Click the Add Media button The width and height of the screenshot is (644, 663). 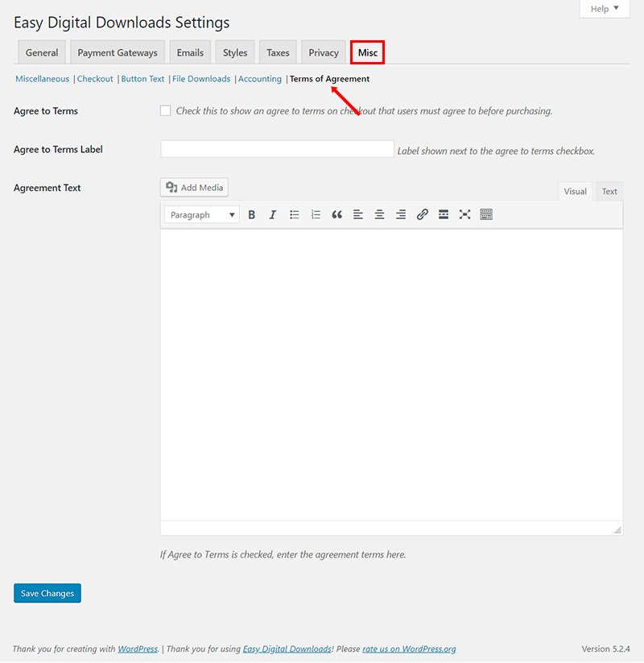click(194, 188)
